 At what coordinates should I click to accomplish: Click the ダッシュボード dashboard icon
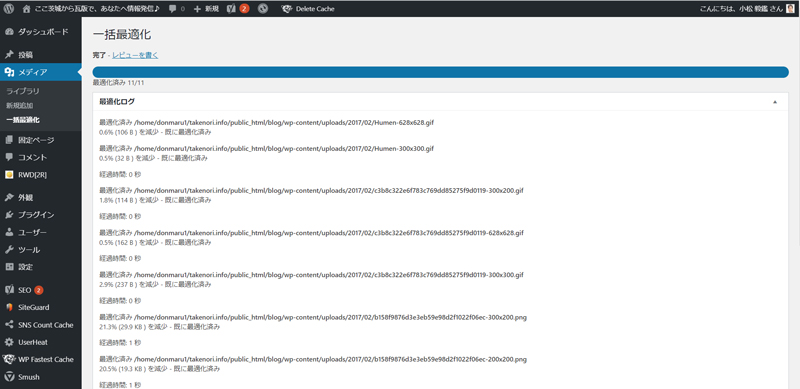click(x=9, y=32)
